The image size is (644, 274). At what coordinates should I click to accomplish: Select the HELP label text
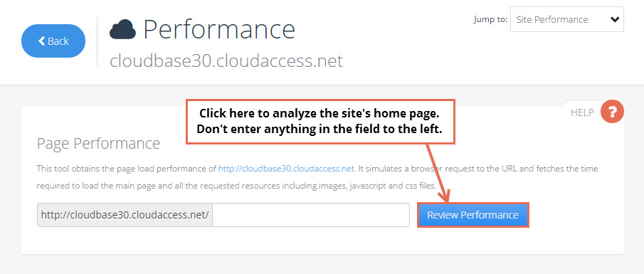coord(582,112)
